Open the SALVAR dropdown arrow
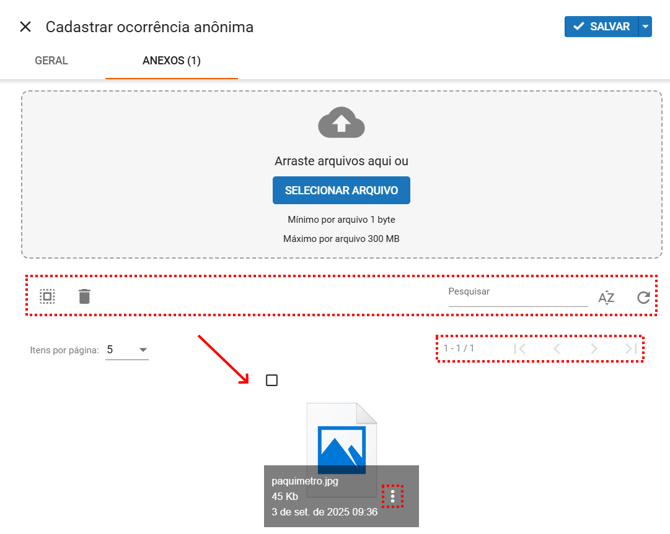The image size is (670, 534). [x=645, y=27]
